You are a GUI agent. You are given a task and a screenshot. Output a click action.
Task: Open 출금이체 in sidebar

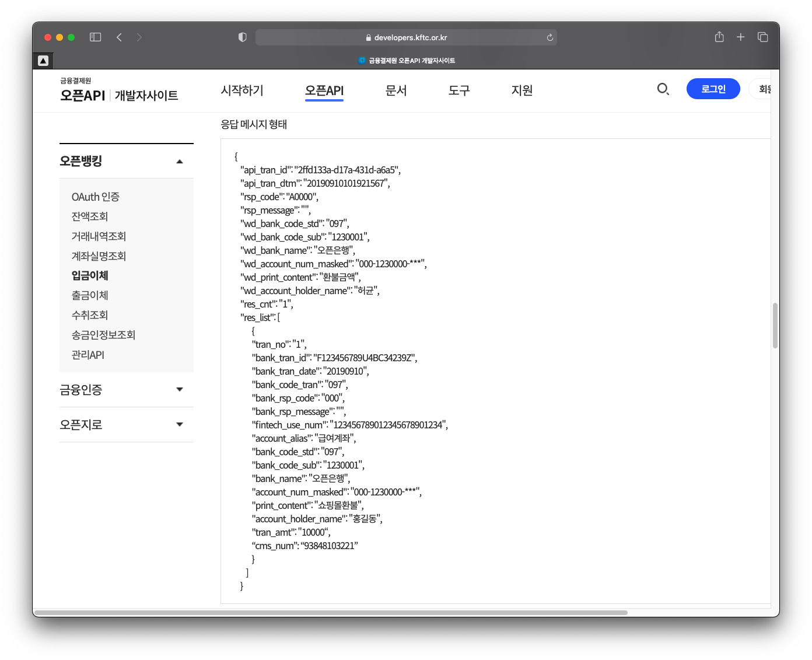tap(90, 295)
